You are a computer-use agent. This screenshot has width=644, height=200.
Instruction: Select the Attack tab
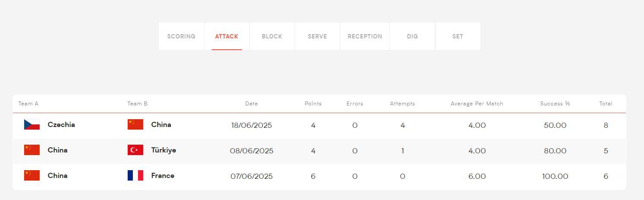[226, 37]
